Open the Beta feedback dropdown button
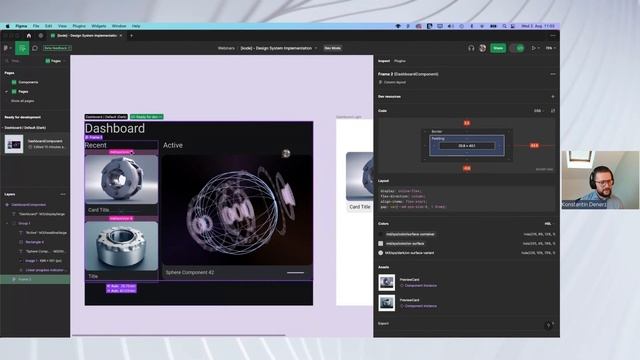Image resolution: width=640 pixels, height=360 pixels. pyautogui.click(x=58, y=48)
